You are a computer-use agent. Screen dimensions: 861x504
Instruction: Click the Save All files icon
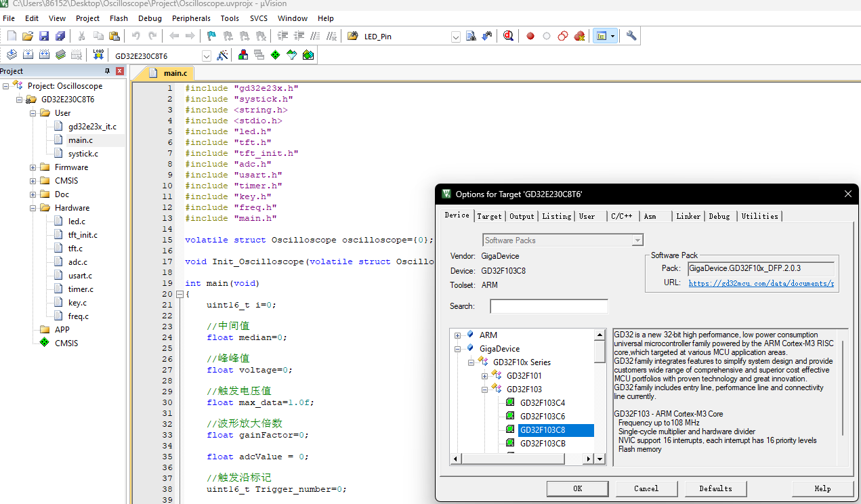click(60, 36)
